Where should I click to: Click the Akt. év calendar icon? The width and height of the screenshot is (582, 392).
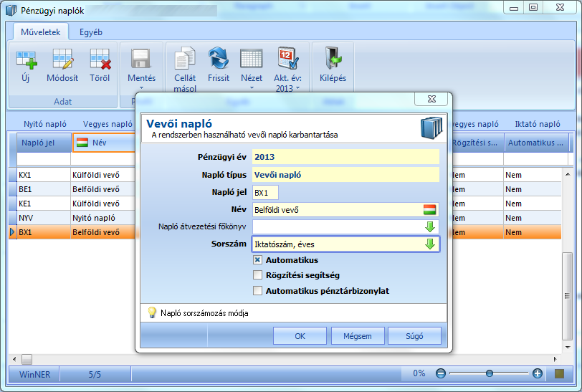coord(288,58)
